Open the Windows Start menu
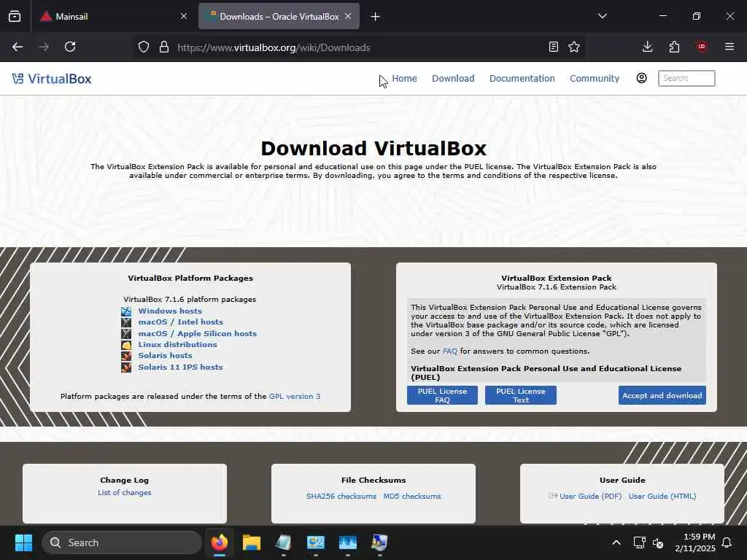This screenshot has height=560, width=747. (x=23, y=542)
